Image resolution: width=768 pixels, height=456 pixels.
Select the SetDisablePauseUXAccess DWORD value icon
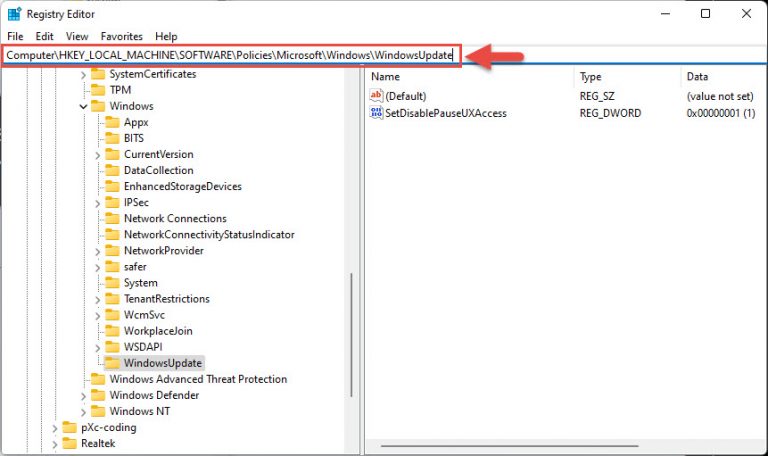tap(377, 113)
